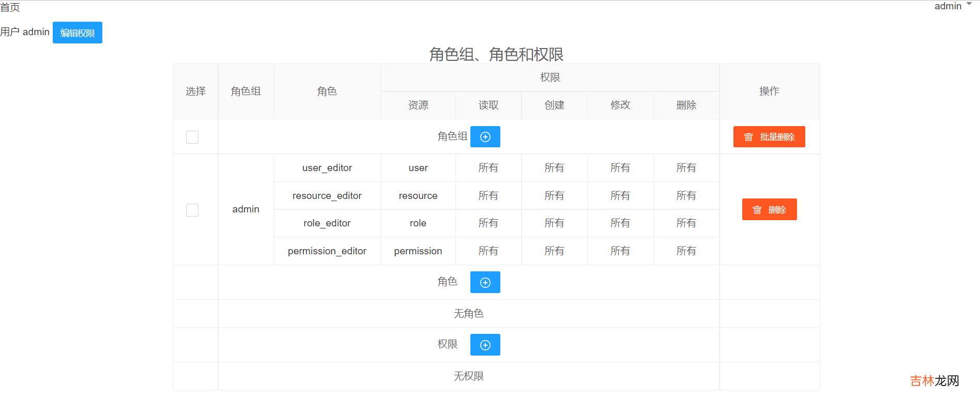Click the 无角色 empty row text
The width and height of the screenshot is (980, 399).
click(468, 314)
